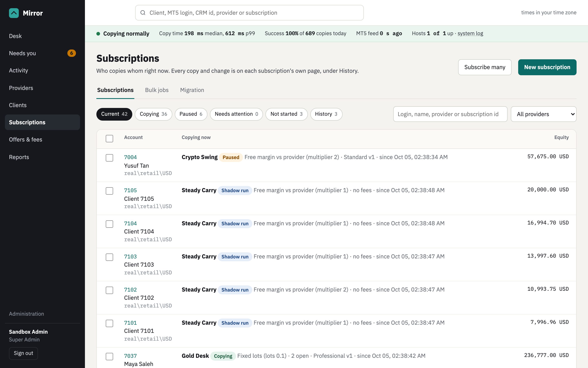Tick the checkbox for account 7105
This screenshot has height=368, width=588.
point(109,191)
